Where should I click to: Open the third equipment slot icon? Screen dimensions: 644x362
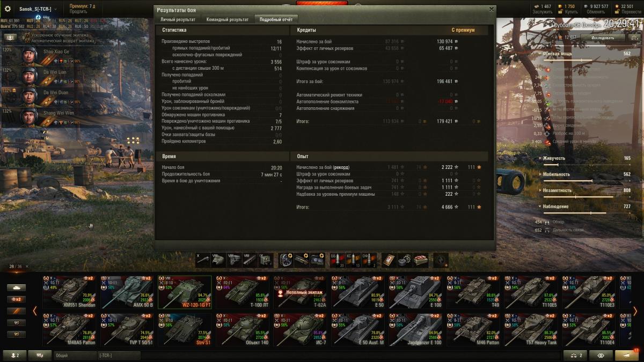pos(317,260)
